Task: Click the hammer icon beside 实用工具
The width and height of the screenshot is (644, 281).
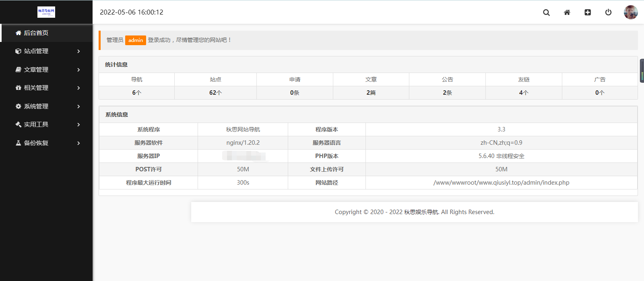Action: point(18,125)
